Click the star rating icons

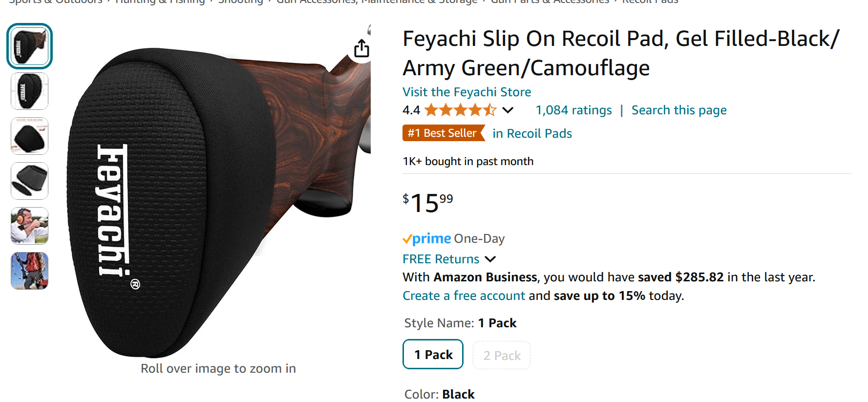pos(461,110)
